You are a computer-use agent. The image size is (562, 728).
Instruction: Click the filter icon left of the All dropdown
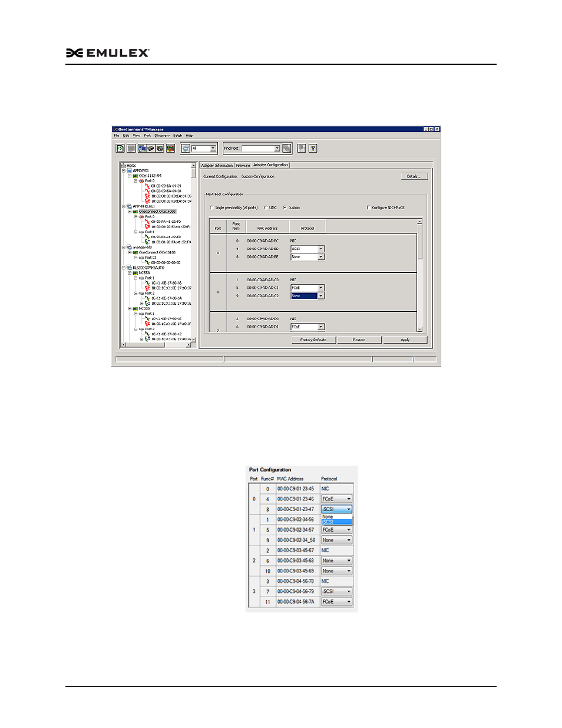[x=186, y=149]
